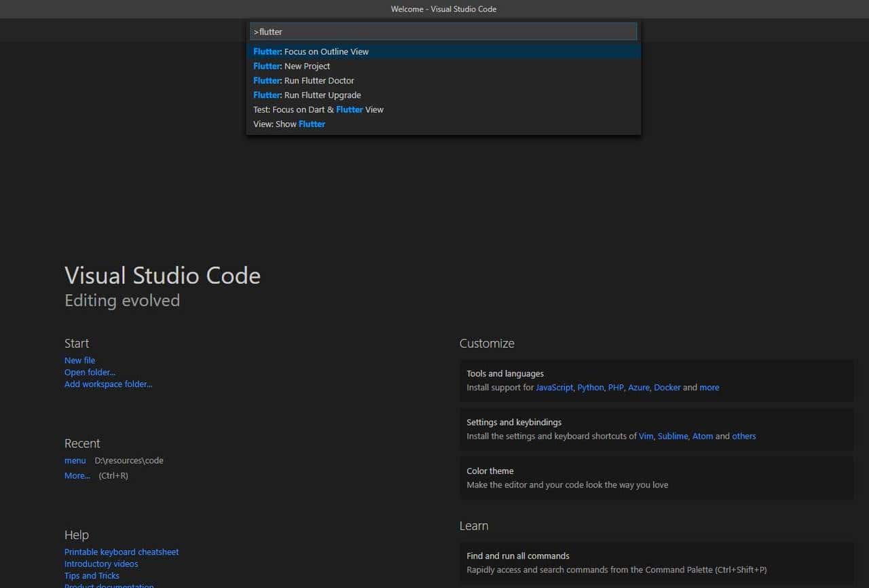This screenshot has width=869, height=588.
Task: Select Flutter: Focus on Outline View command
Action: 311,52
